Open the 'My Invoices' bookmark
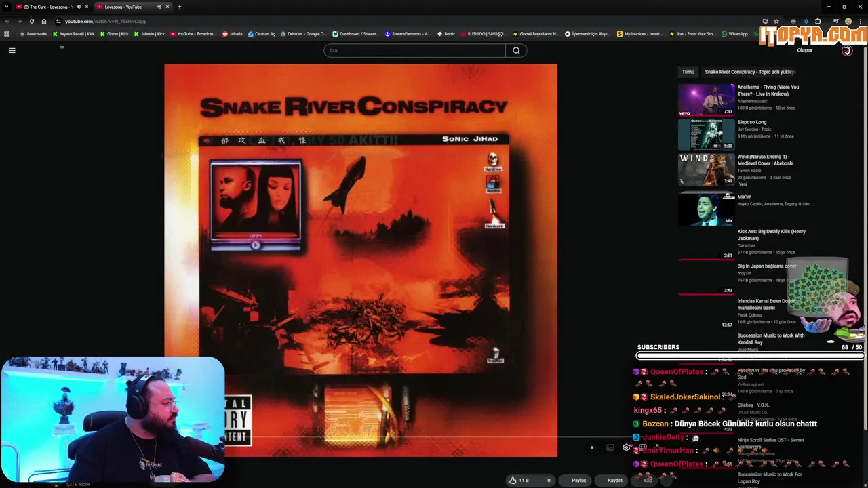Screen dimensions: 868x488 click(x=640, y=33)
